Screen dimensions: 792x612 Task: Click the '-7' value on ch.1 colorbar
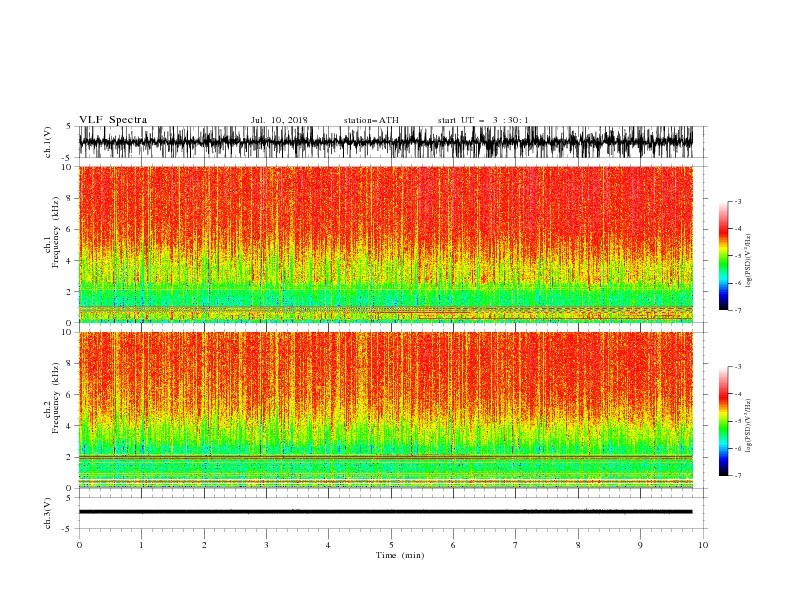(x=737, y=310)
